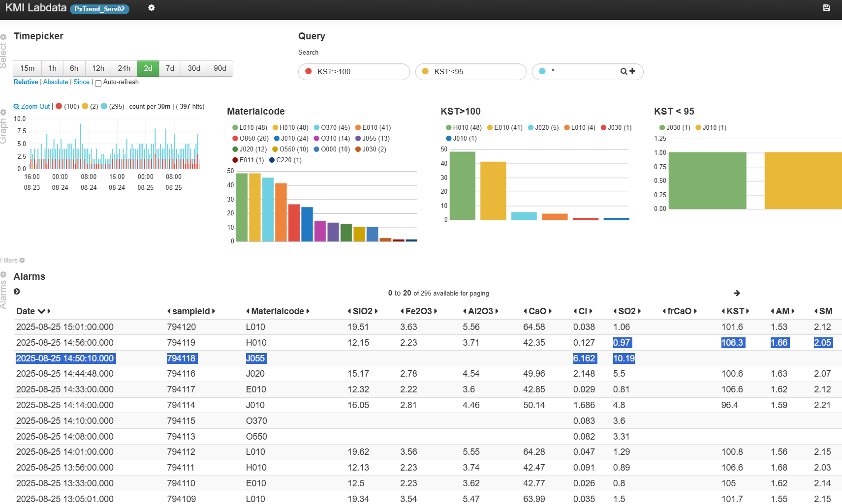Switch to Absolute time mode
The width and height of the screenshot is (842, 504).
[56, 82]
